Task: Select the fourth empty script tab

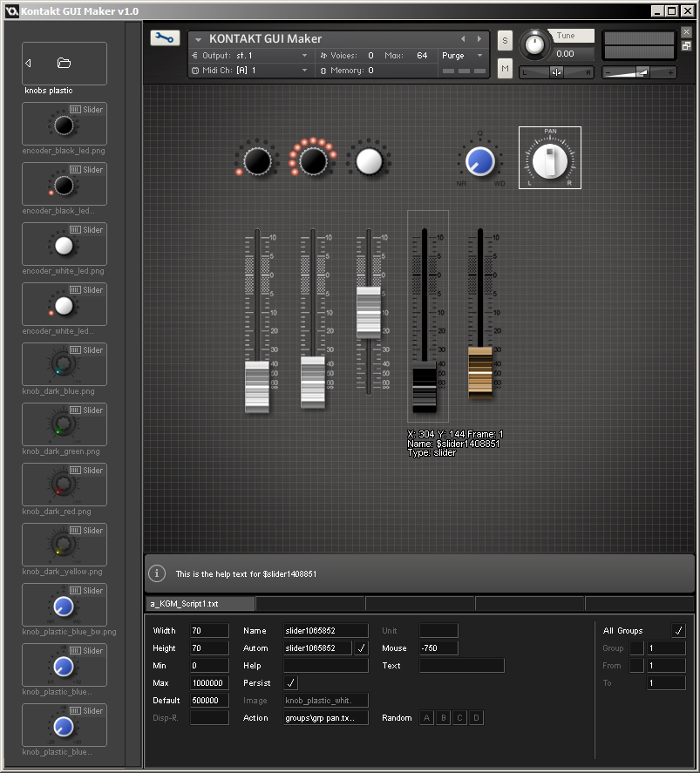Action: (530, 603)
